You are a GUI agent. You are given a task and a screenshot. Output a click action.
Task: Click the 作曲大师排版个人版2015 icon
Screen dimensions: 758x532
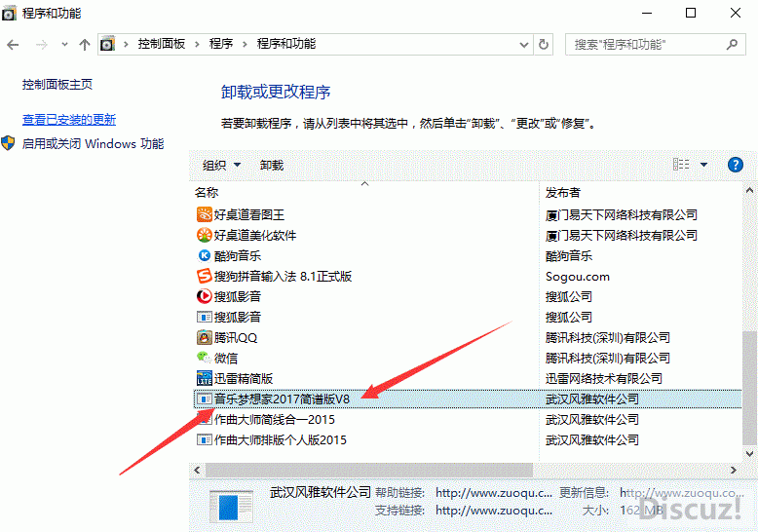pyautogui.click(x=204, y=439)
